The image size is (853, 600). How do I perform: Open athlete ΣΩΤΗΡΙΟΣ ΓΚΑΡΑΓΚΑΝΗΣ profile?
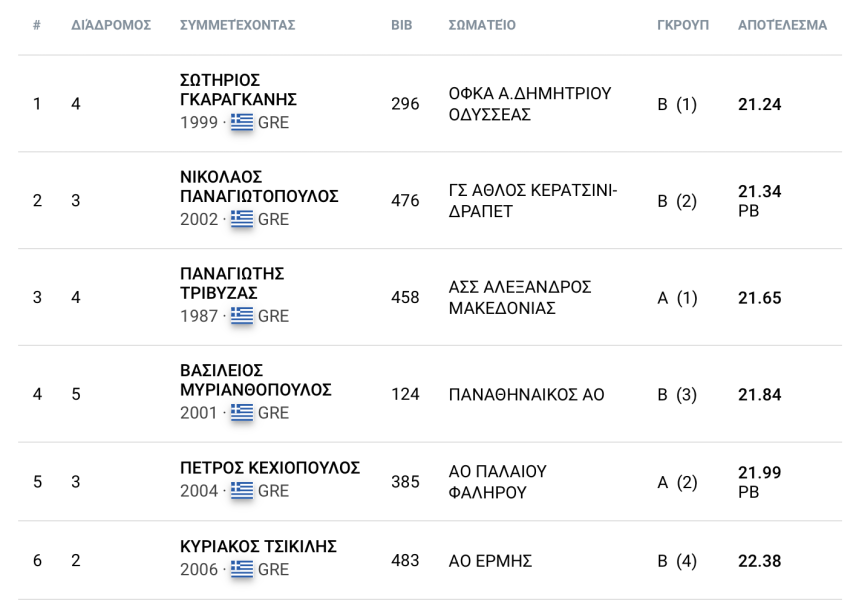[238, 90]
